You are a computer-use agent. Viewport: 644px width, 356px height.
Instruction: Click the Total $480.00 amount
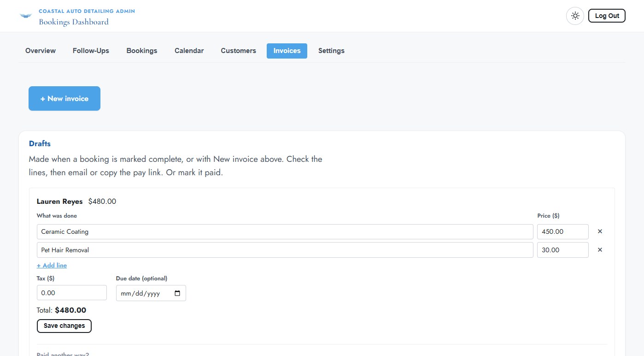point(70,310)
